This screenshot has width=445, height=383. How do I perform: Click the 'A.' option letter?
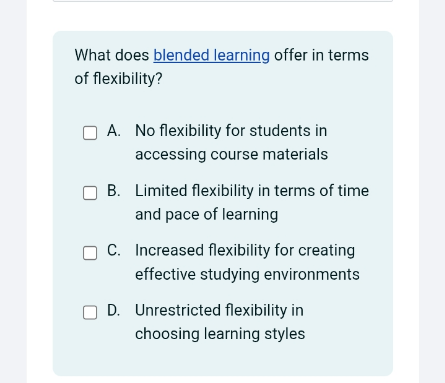(x=114, y=131)
